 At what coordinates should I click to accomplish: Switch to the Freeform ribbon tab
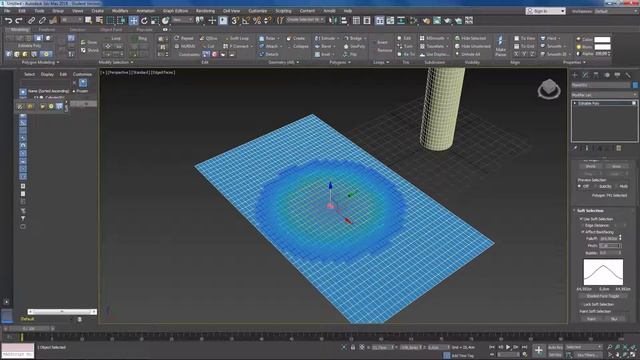(47, 30)
